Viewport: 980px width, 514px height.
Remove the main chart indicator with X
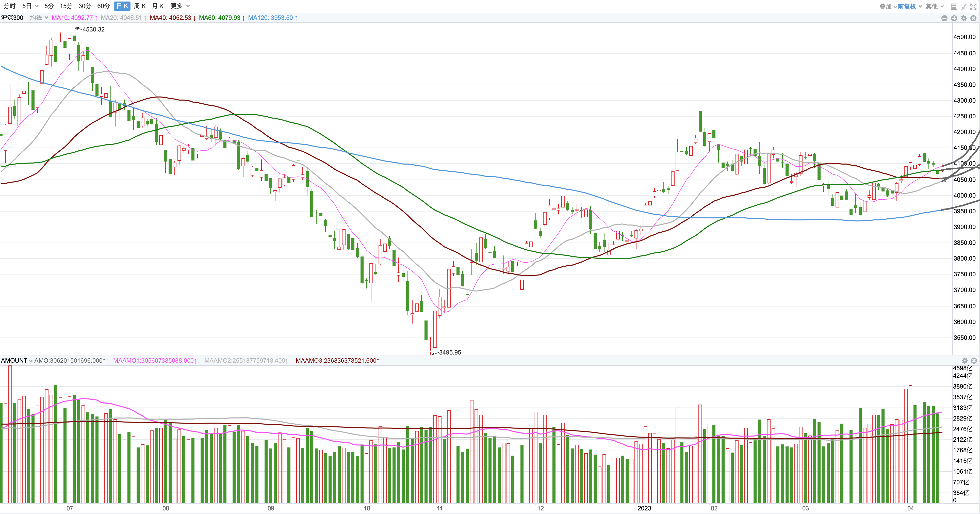click(x=973, y=18)
